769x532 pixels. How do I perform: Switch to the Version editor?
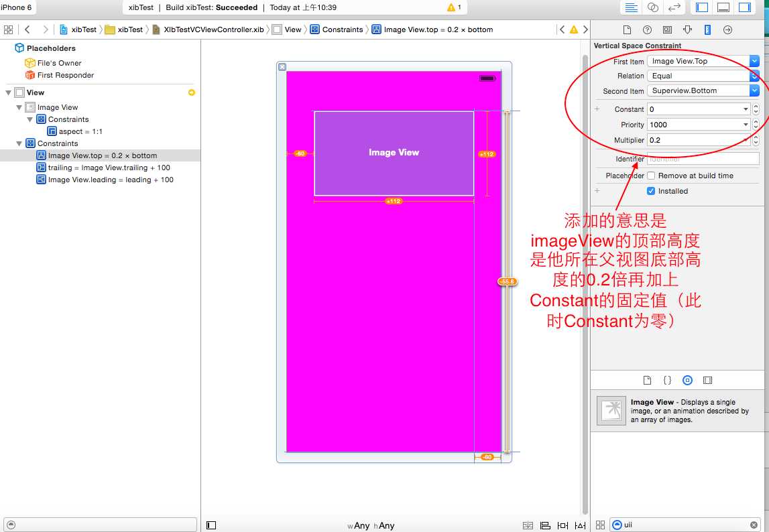coord(674,7)
